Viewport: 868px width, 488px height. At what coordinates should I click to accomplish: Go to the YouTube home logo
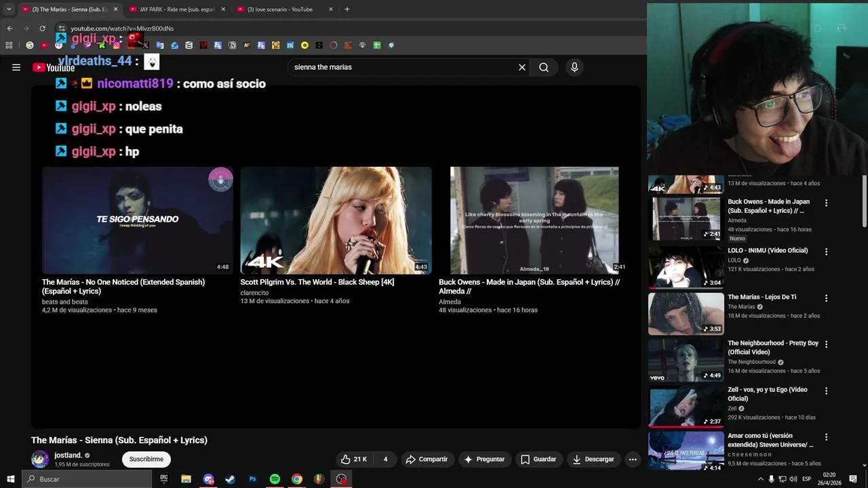[x=54, y=68]
